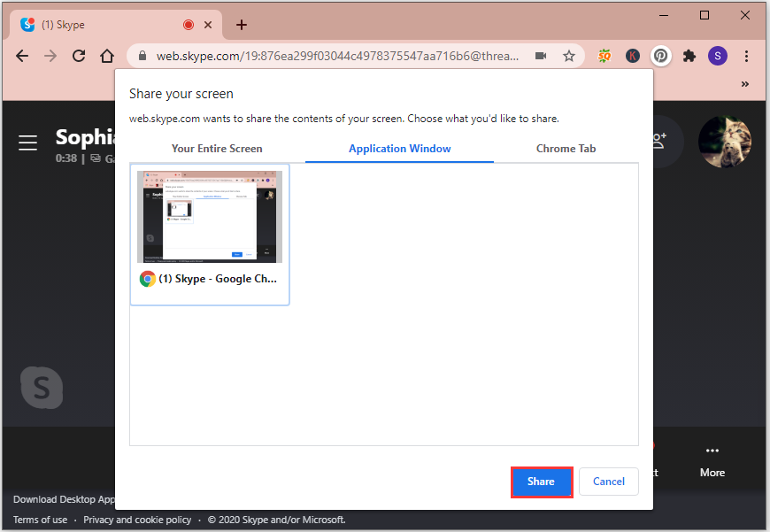
Task: Bookmark this page with the star icon
Action: point(569,56)
